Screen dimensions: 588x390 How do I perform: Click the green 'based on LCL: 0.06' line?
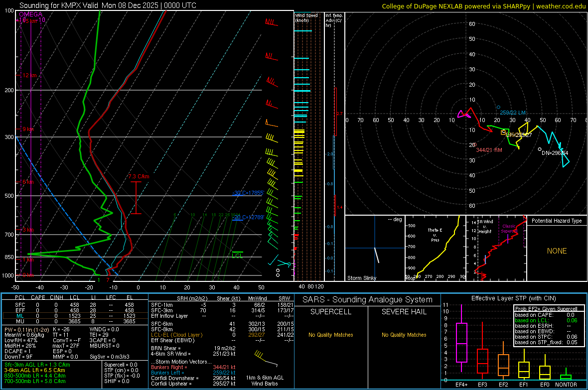(x=546, y=320)
